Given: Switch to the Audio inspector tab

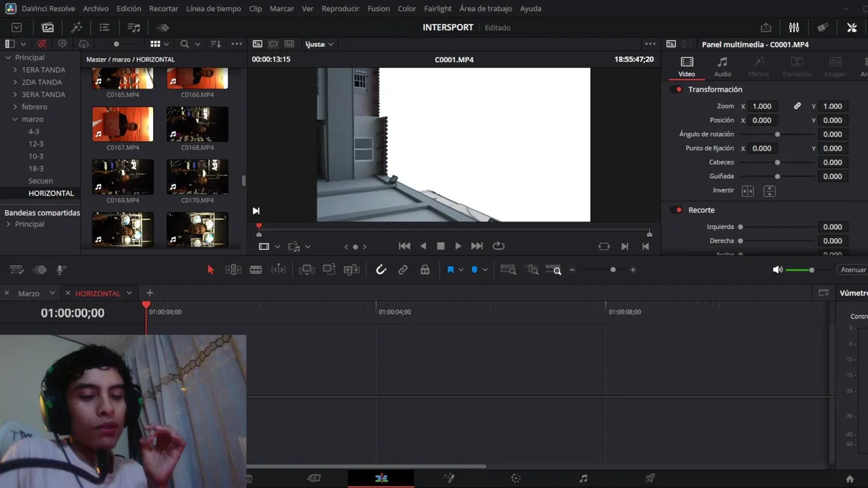Looking at the screenshot, I should tap(723, 66).
